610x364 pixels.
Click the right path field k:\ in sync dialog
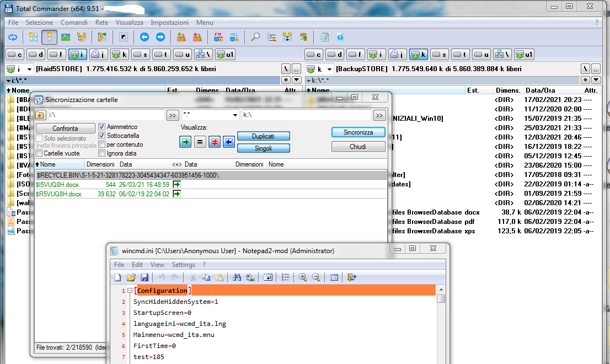click(306, 115)
